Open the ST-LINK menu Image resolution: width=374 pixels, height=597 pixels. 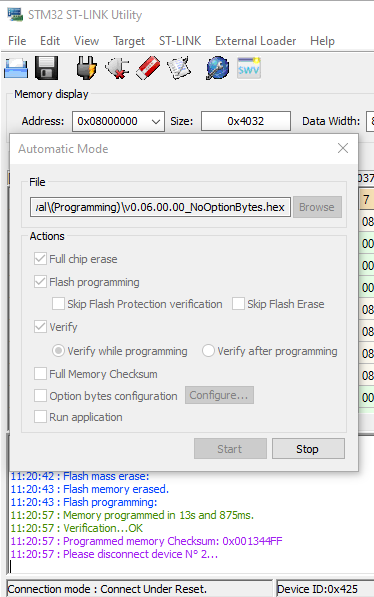click(180, 41)
